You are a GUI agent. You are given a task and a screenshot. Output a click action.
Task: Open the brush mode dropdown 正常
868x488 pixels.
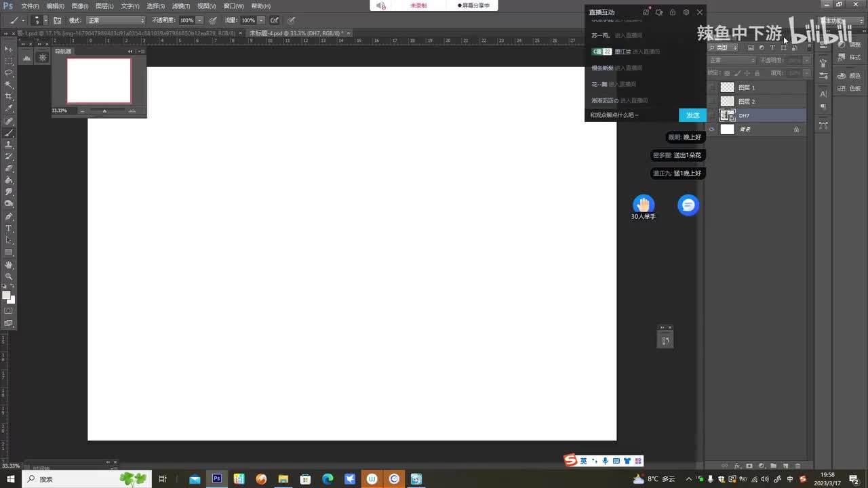(x=116, y=20)
